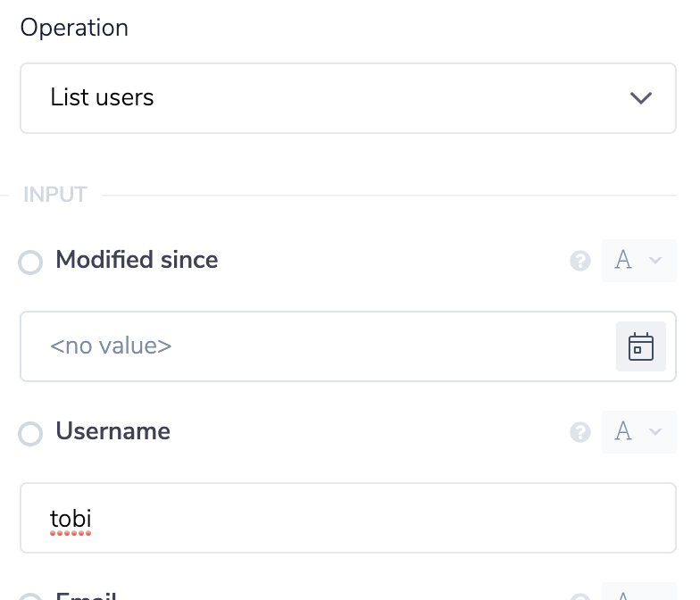The width and height of the screenshot is (700, 600).
Task: Click the Email field label
Action: pos(86,596)
